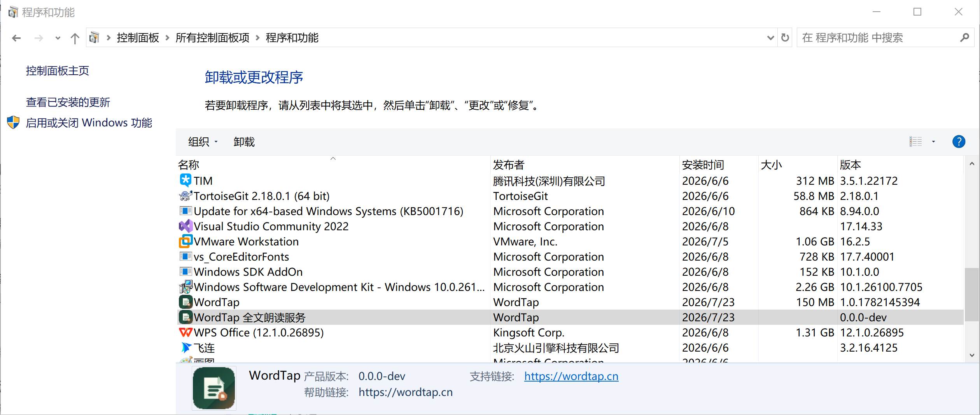Viewport: 980px width, 415px height.
Task: Click the Windows SDK AddOn icon
Action: [x=185, y=271]
